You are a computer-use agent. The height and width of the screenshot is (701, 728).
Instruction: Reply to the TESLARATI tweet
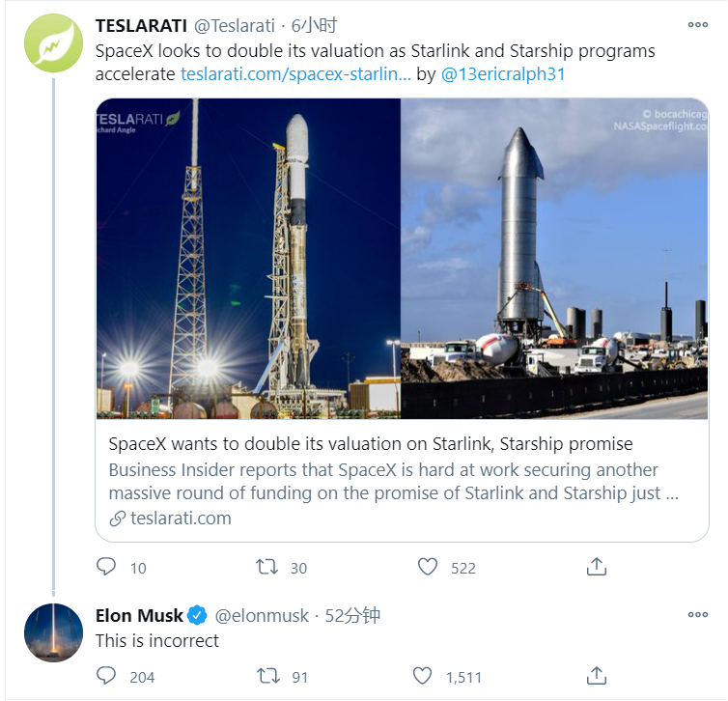tap(106, 567)
